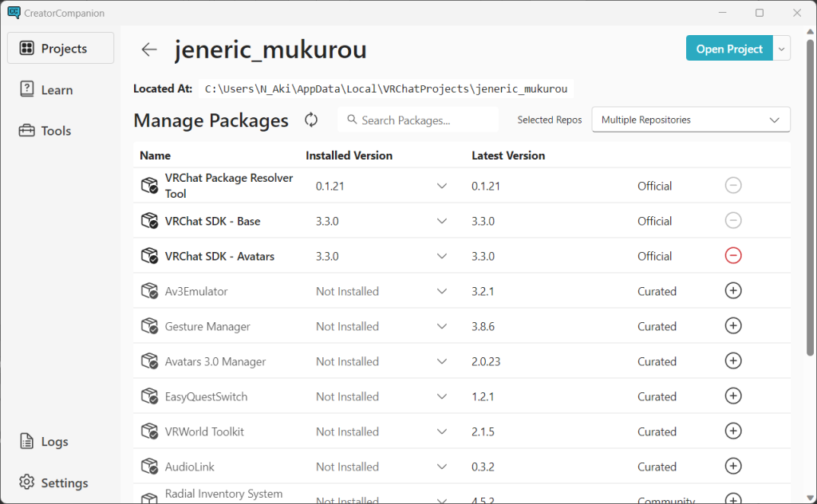This screenshot has height=504, width=817.
Task: Minimize the CreatorCompanion window
Action: 722,13
